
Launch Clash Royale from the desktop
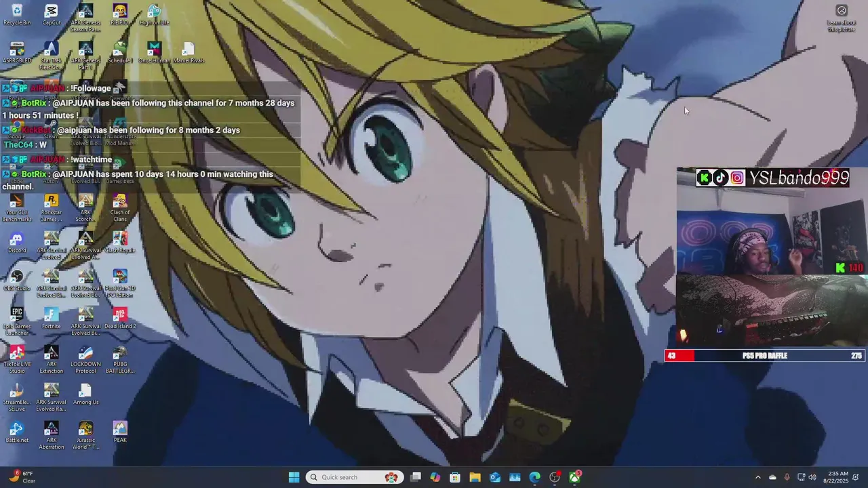click(x=120, y=242)
